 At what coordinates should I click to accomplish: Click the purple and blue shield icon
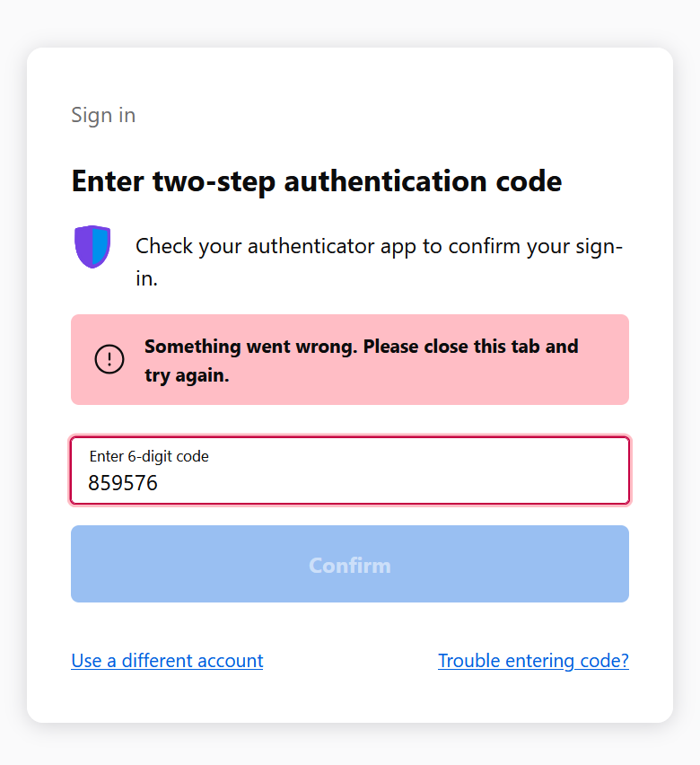pyautogui.click(x=92, y=246)
